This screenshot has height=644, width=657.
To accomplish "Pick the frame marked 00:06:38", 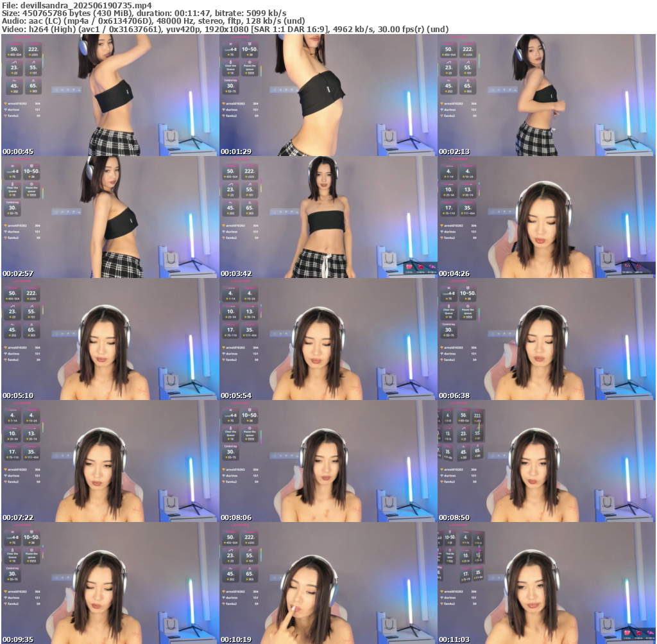I will 547,339.
